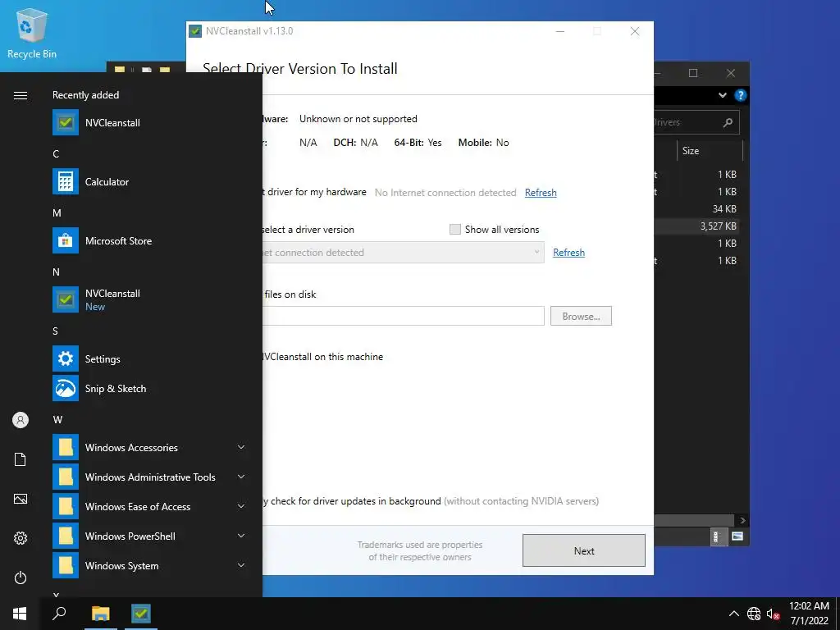This screenshot has width=840, height=630.
Task: Click driver files path input field
Action: coord(403,316)
